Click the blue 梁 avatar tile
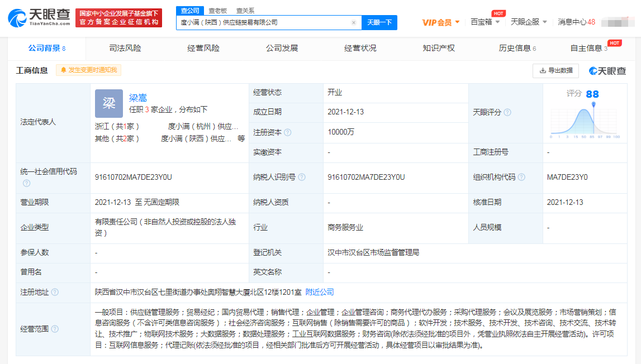 click(108, 103)
